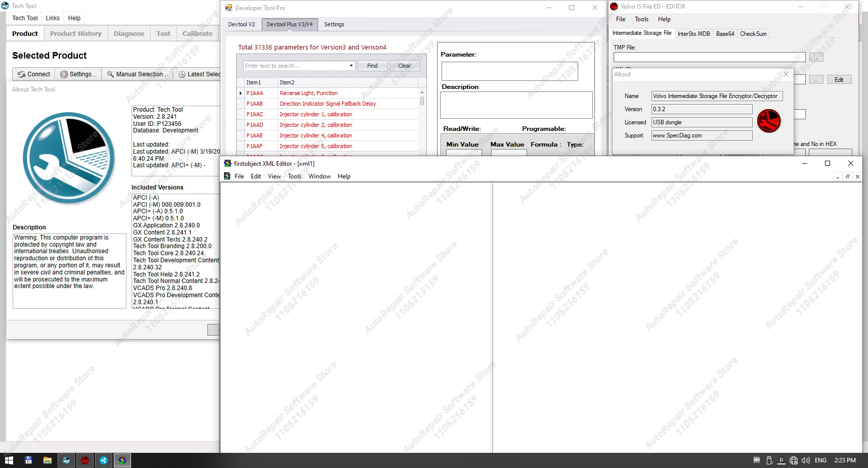Click the Edit button in Volvo IS File ED
The image size is (868, 468).
click(839, 80)
